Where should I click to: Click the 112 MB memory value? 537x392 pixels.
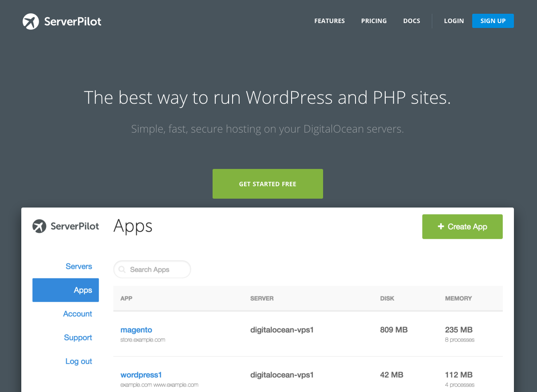point(459,375)
